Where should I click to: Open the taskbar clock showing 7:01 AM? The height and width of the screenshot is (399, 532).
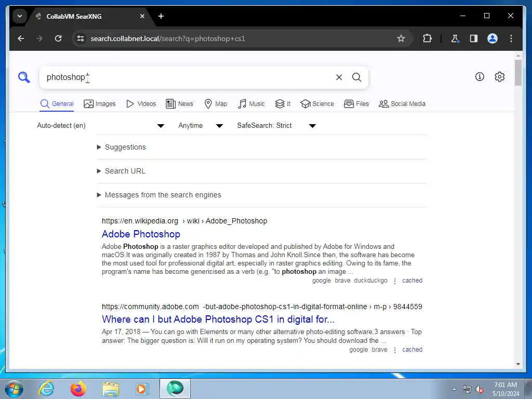click(506, 389)
